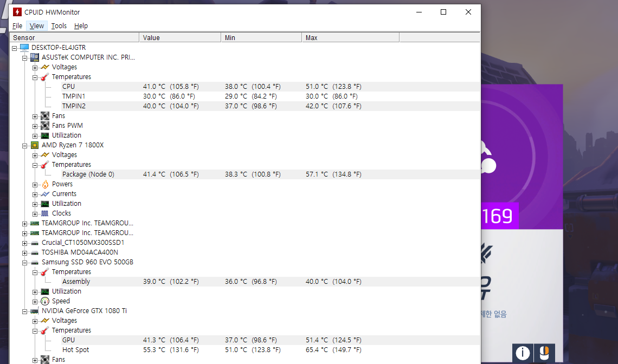Open the View menu
Viewport: 618px width, 364px height.
point(37,26)
